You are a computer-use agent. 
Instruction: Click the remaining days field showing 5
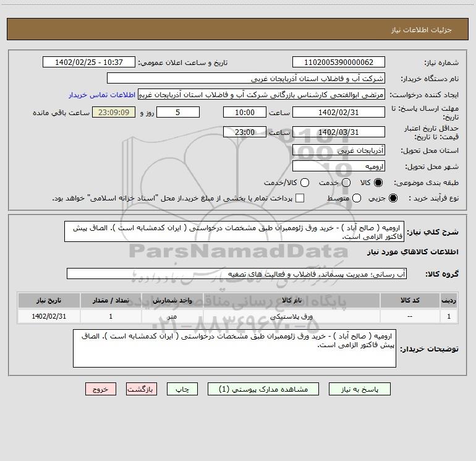(x=178, y=112)
